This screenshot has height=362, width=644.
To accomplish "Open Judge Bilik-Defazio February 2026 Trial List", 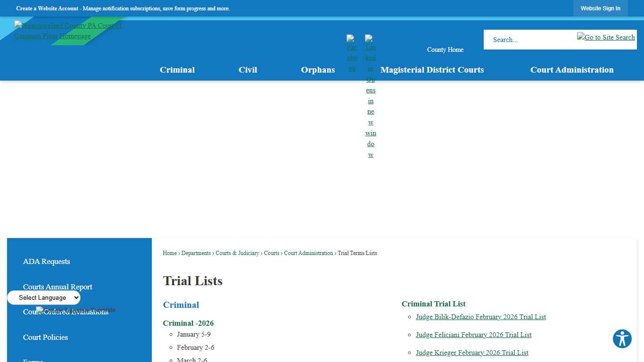I will click(x=481, y=317).
